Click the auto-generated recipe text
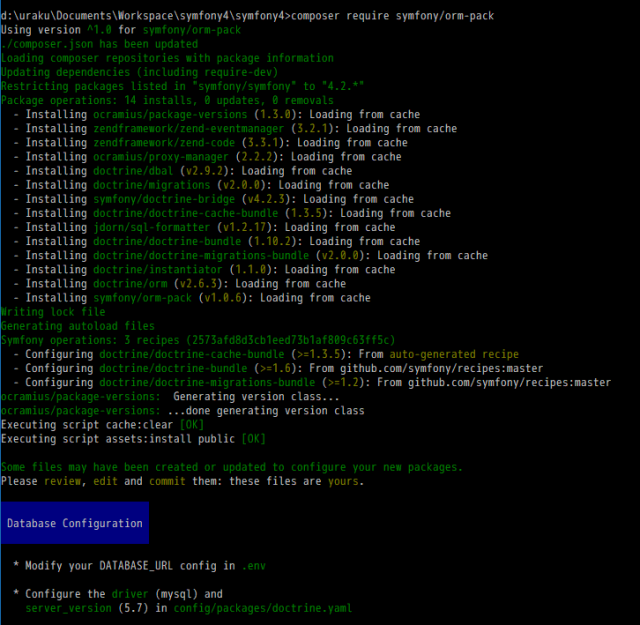 (453, 354)
